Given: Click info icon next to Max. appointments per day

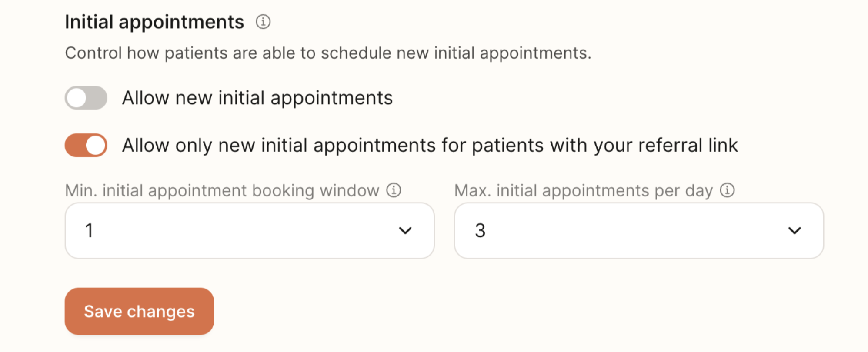Looking at the screenshot, I should (x=727, y=190).
